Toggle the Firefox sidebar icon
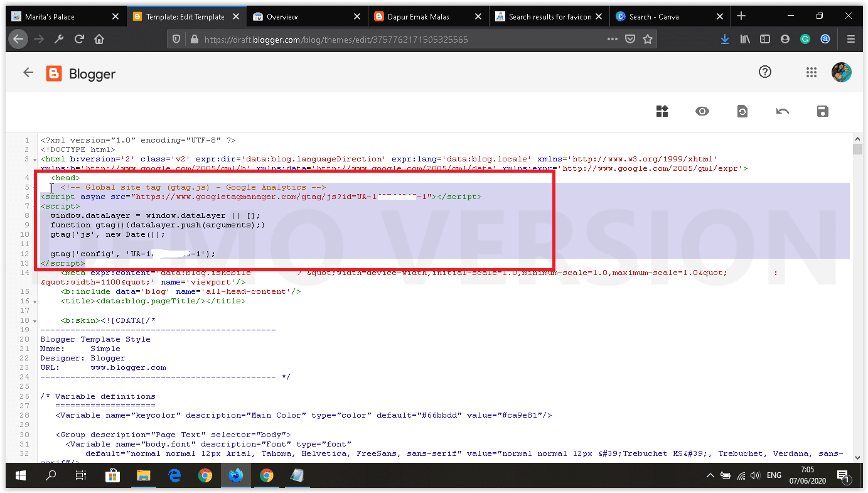Screen dimensions: 868x493 [765, 39]
